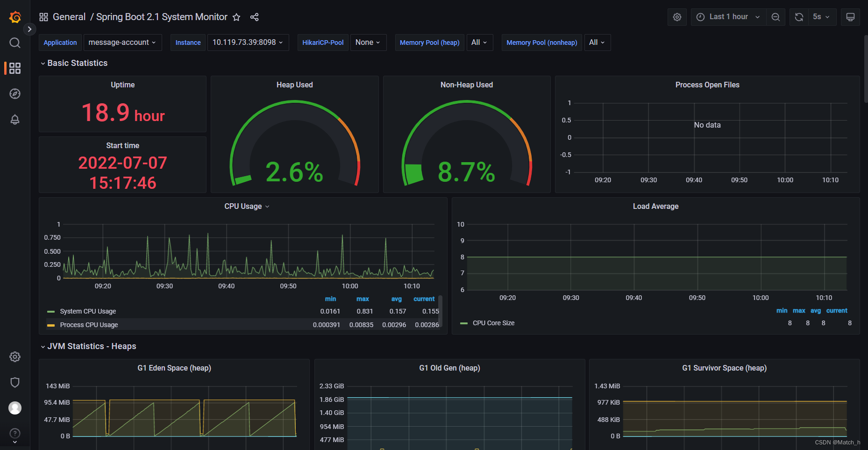Click the Load Average panel title

(x=655, y=207)
